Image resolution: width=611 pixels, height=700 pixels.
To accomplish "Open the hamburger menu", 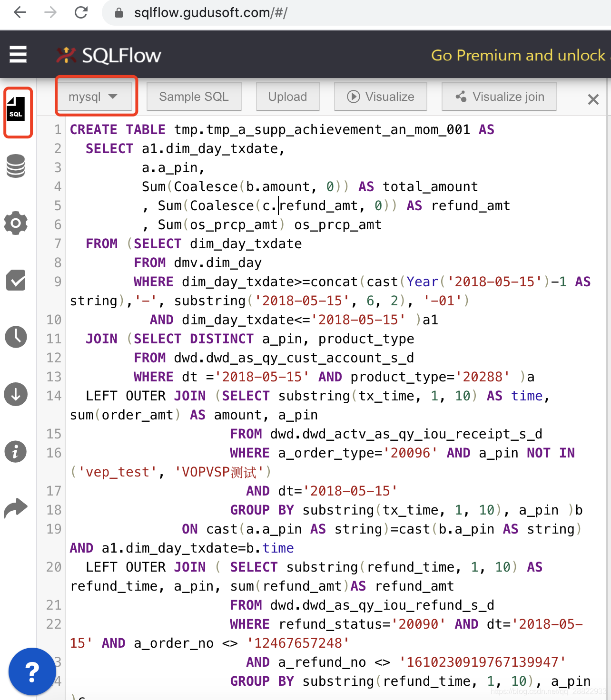I will [18, 54].
